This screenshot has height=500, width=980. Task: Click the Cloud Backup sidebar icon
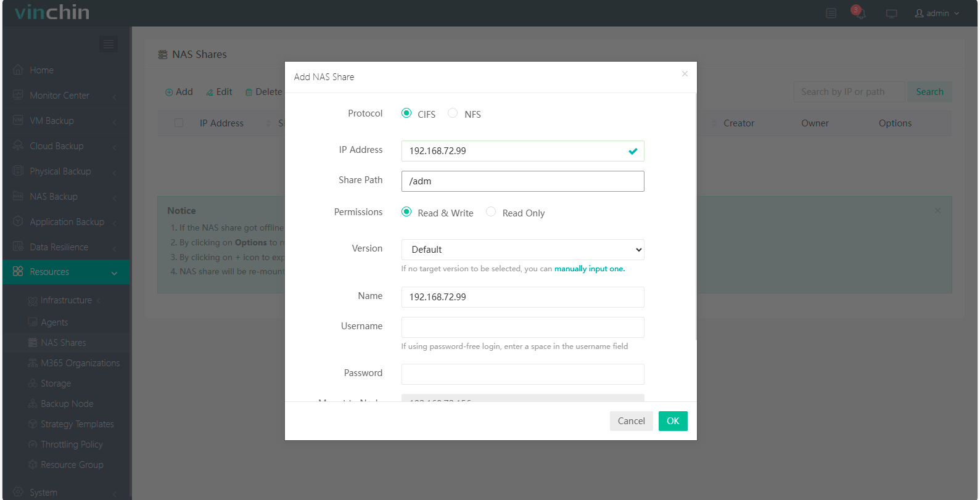pos(18,145)
